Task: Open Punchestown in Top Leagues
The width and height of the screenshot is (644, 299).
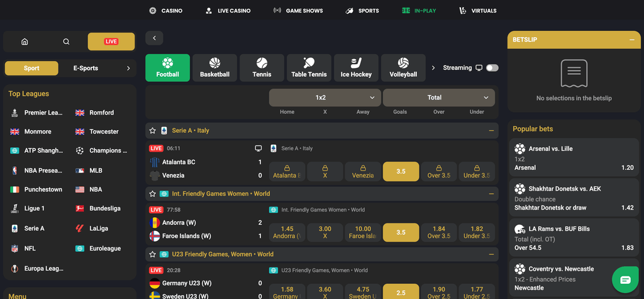Action: [x=36, y=189]
